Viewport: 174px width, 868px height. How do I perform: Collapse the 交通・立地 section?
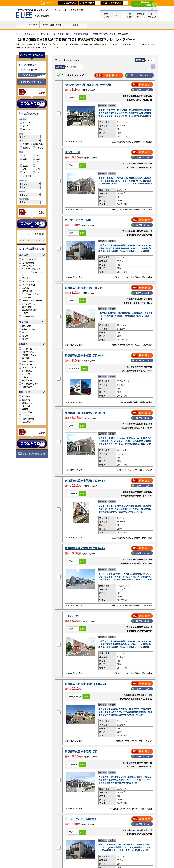32,255
